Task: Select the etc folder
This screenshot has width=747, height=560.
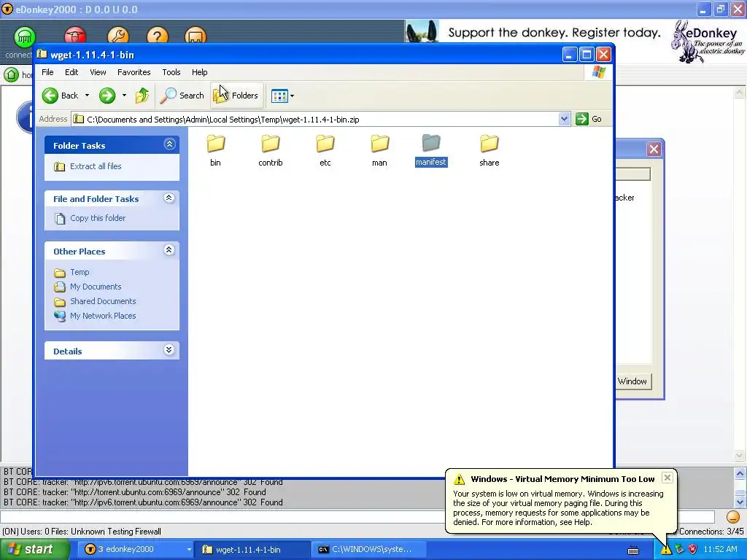Action: 325,150
